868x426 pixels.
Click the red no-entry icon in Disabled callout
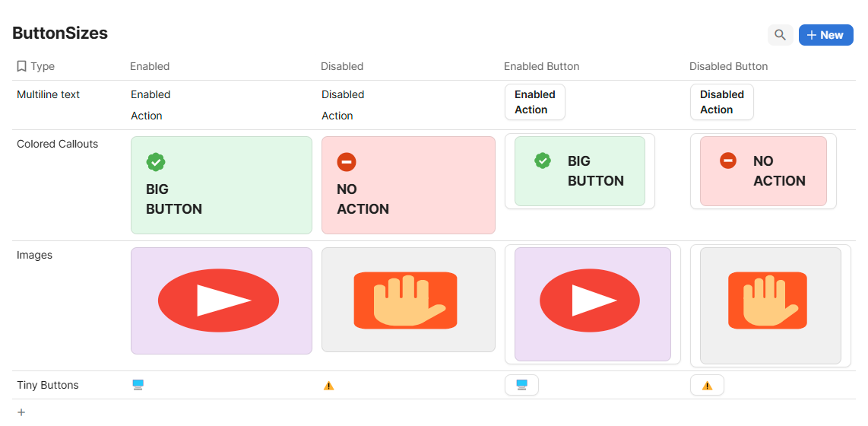point(347,162)
